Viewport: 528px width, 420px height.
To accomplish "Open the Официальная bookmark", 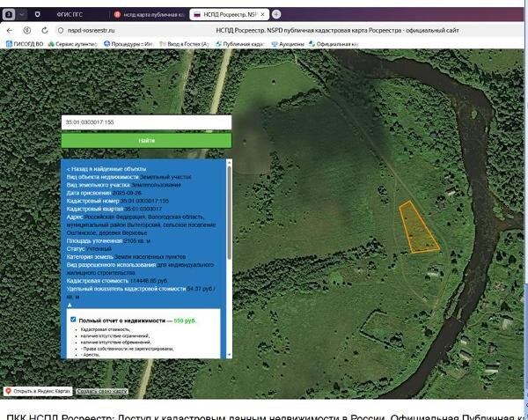I will pyautogui.click(x=334, y=44).
